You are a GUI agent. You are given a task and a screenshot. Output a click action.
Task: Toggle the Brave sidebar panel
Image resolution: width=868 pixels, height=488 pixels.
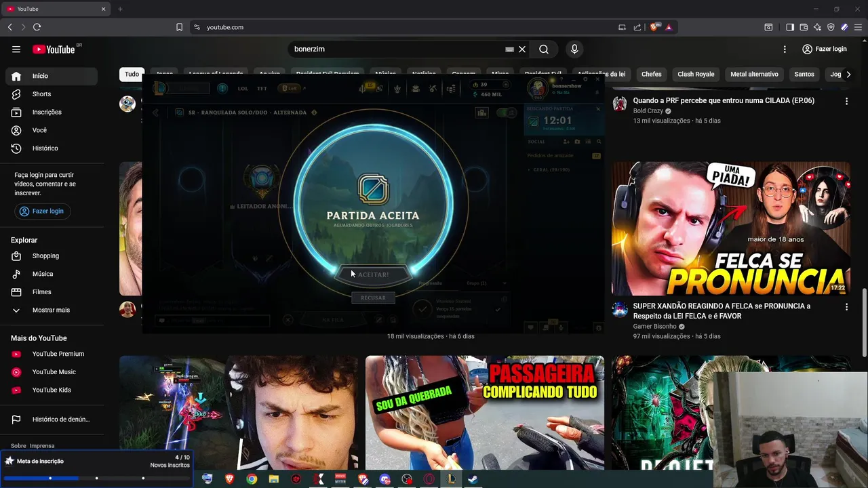tap(790, 27)
